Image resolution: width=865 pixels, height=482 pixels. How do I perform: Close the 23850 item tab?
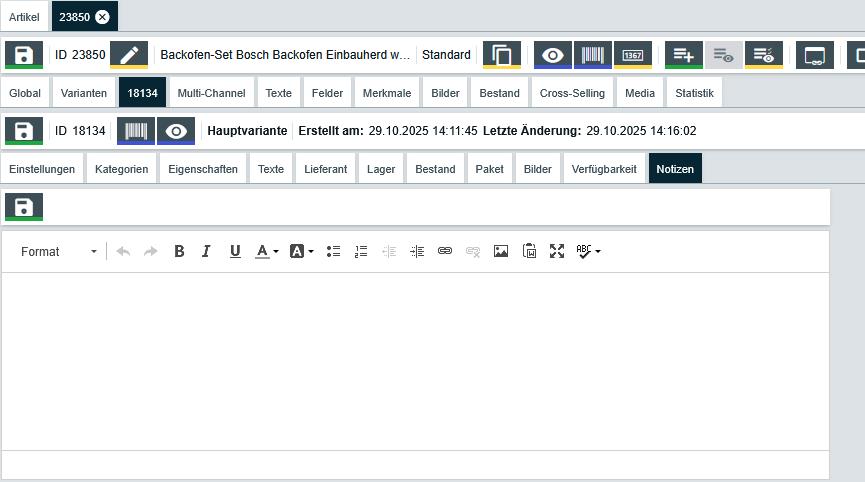click(x=102, y=17)
